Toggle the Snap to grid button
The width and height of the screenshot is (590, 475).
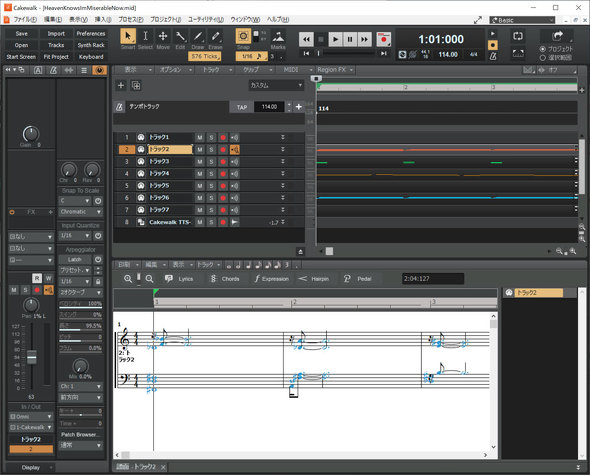pyautogui.click(x=243, y=36)
